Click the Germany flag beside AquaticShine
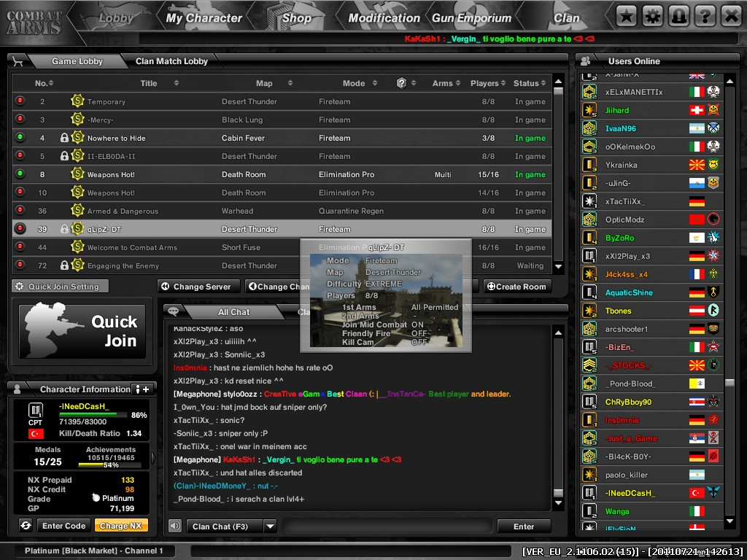The height and width of the screenshot is (560, 747). coord(697,292)
